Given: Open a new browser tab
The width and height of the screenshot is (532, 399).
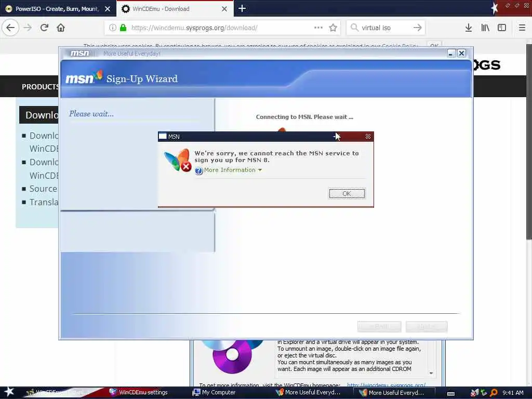Looking at the screenshot, I should [242, 8].
